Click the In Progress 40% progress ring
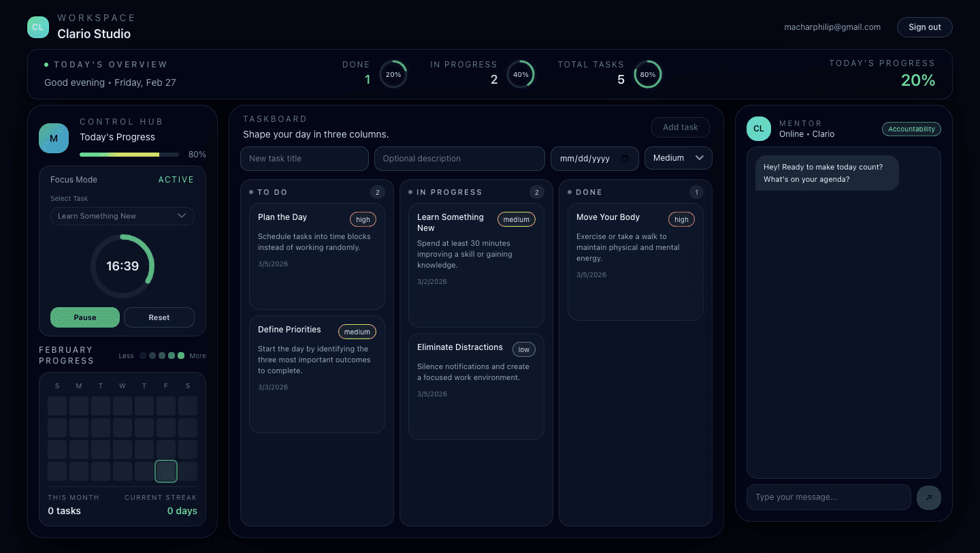This screenshot has width=980, height=553. point(521,75)
